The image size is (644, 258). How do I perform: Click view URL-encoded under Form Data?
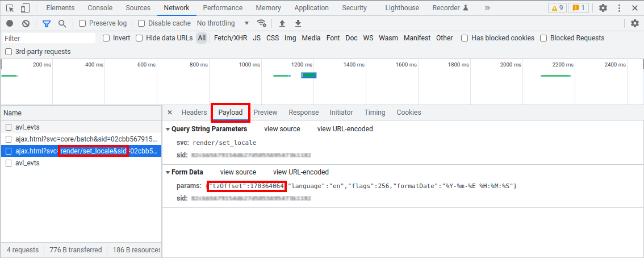[x=300, y=172]
